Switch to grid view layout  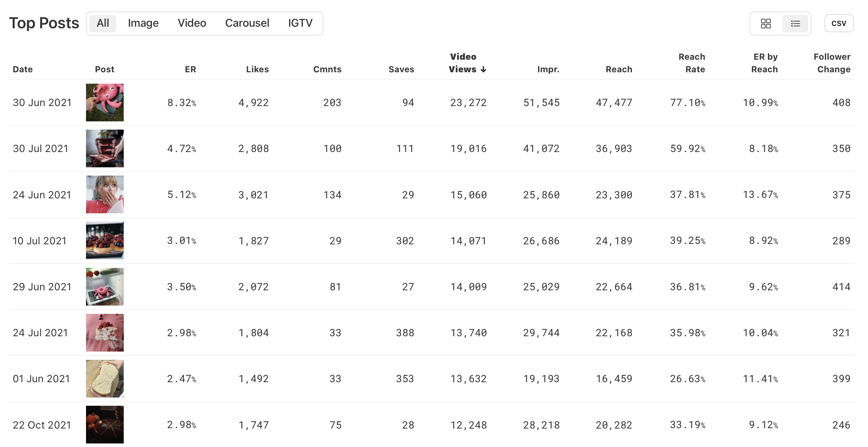pos(765,24)
